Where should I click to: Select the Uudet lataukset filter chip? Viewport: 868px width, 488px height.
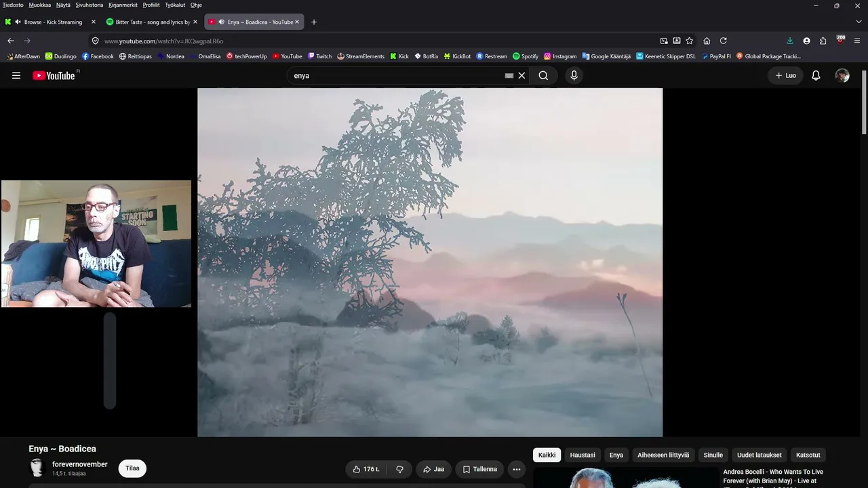tap(759, 455)
